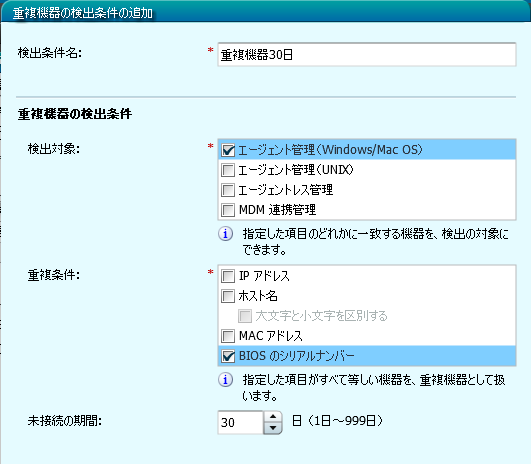Select the MAC アドレス checkbox
The width and height of the screenshot is (531, 464).
(x=228, y=336)
